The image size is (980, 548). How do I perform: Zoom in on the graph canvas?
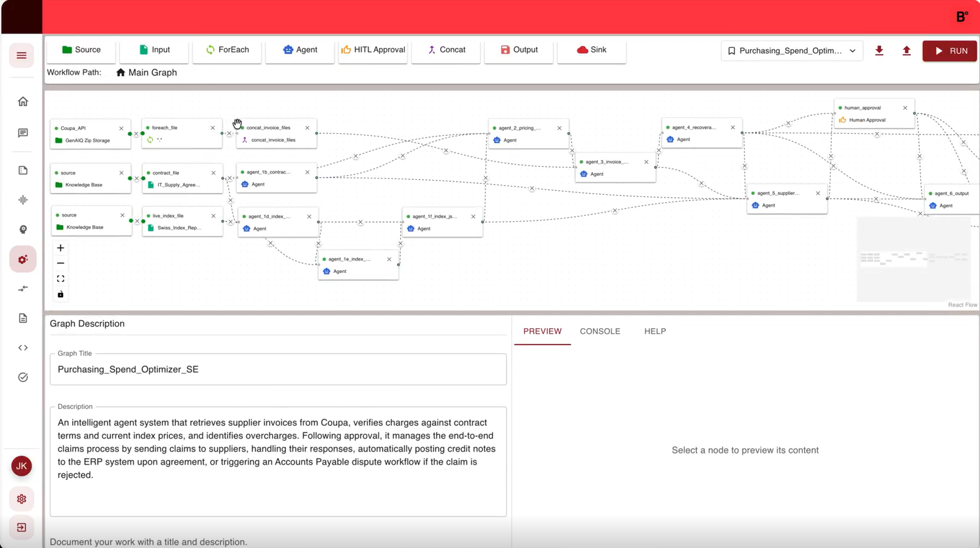(x=60, y=248)
